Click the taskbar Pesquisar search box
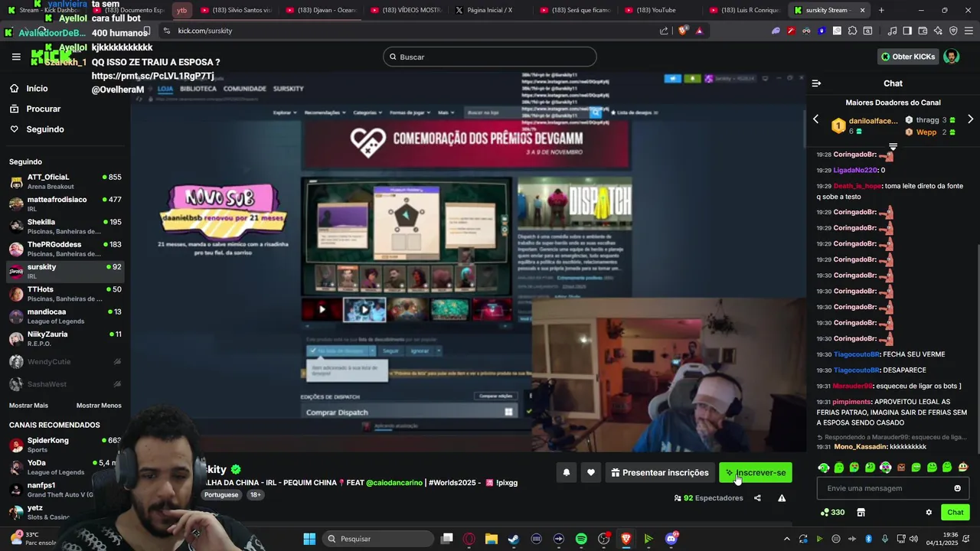This screenshot has height=551, width=980. tap(378, 539)
